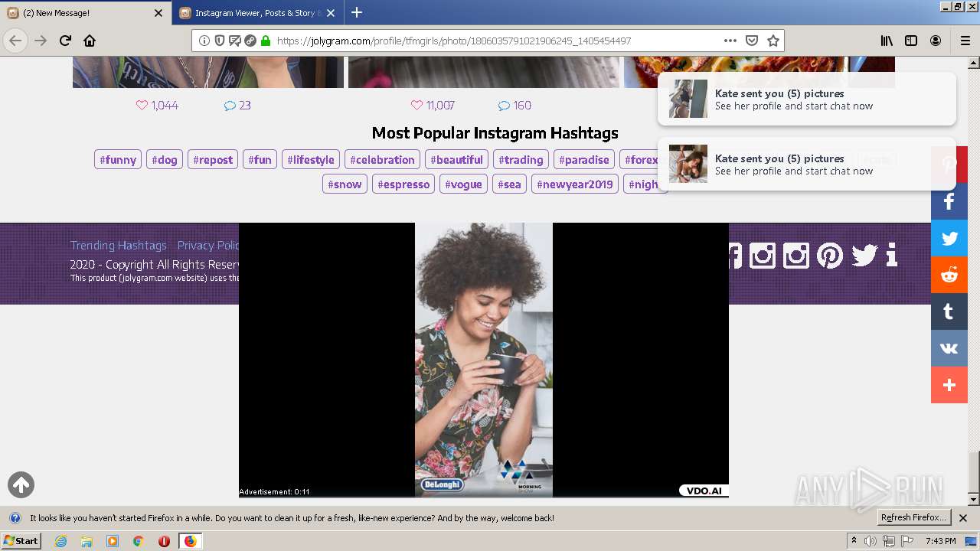Click the De'Longhi video advertisement

(x=483, y=360)
